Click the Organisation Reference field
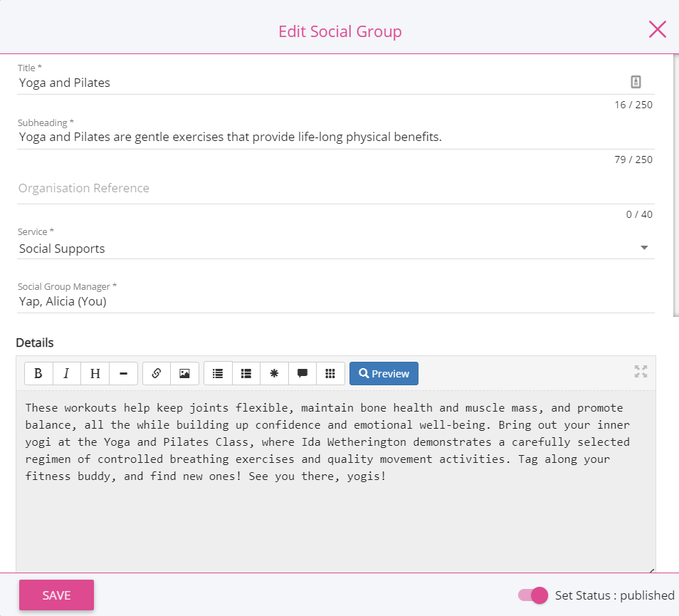Screen dimensions: 679x616 336,189
